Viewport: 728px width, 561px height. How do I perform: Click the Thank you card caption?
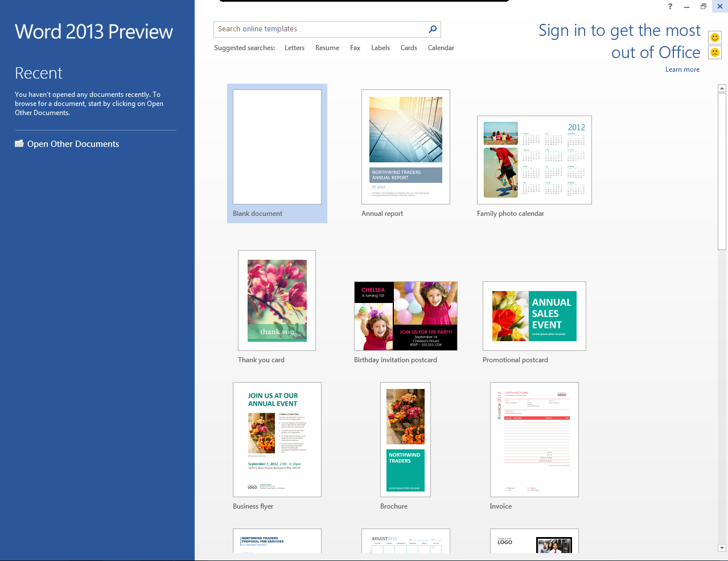261,360
